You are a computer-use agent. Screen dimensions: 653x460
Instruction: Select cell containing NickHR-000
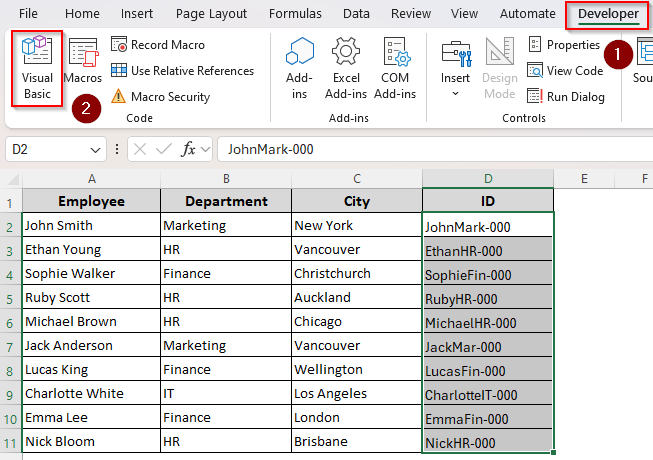tap(488, 441)
